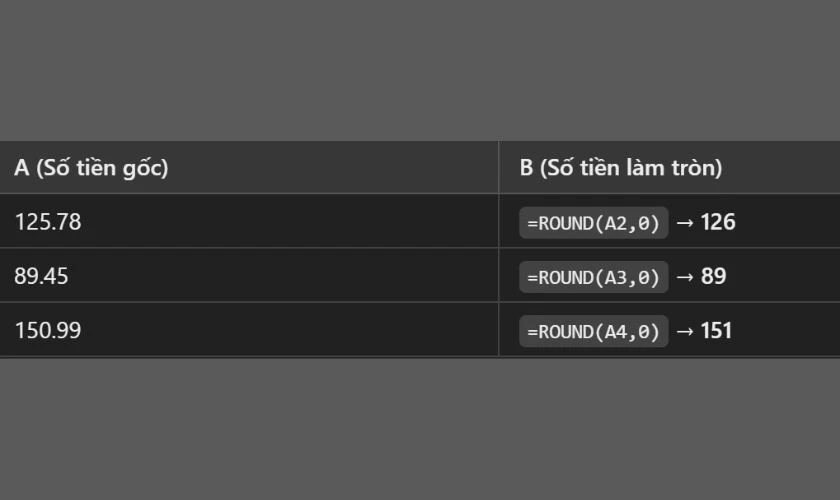Click the arrow before result 89
This screenshot has height=500, width=840.
685,276
